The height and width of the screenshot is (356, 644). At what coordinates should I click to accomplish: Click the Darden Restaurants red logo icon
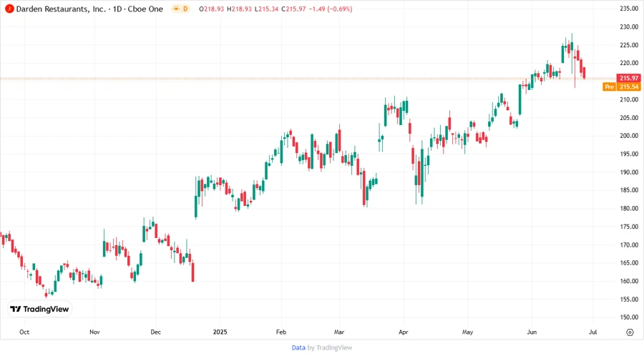(9, 9)
